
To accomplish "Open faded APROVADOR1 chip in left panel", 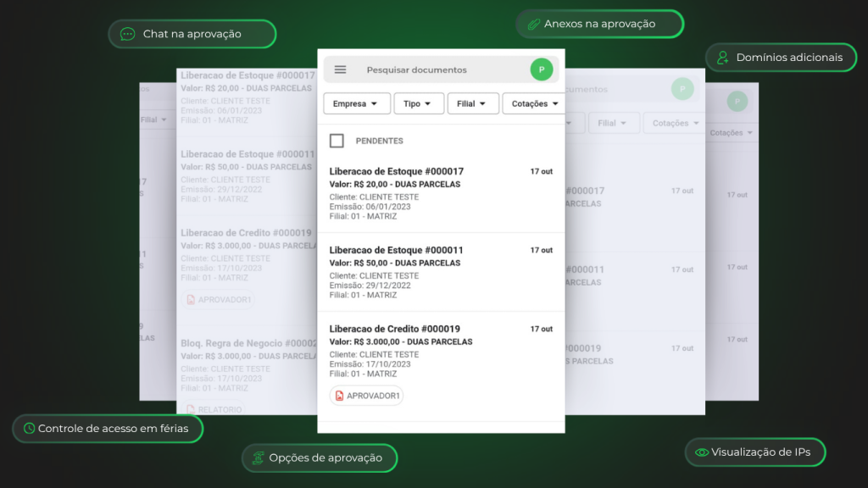I will 218,300.
